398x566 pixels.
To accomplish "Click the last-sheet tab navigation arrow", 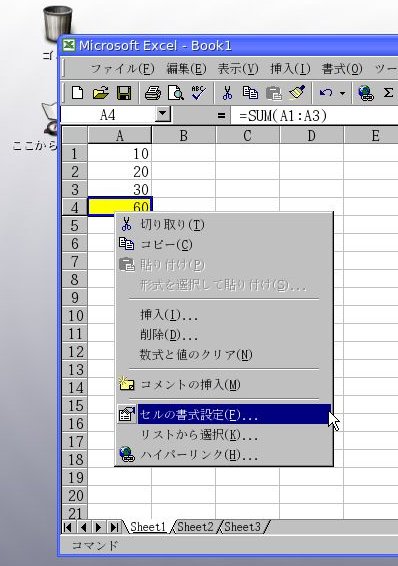I will click(x=114, y=527).
